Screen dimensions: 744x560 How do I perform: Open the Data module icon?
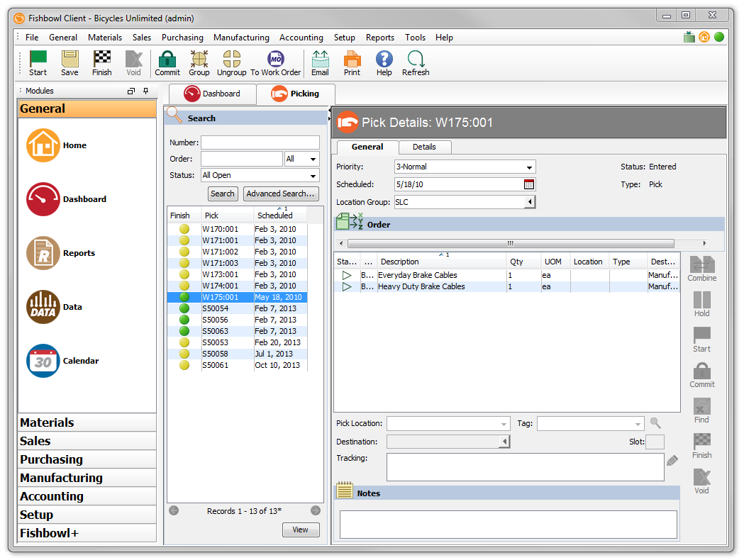click(43, 307)
